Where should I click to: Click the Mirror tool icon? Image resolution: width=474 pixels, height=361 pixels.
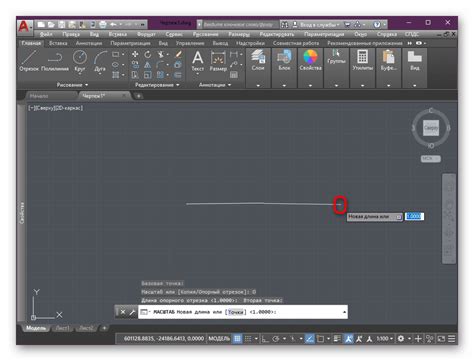click(x=148, y=64)
